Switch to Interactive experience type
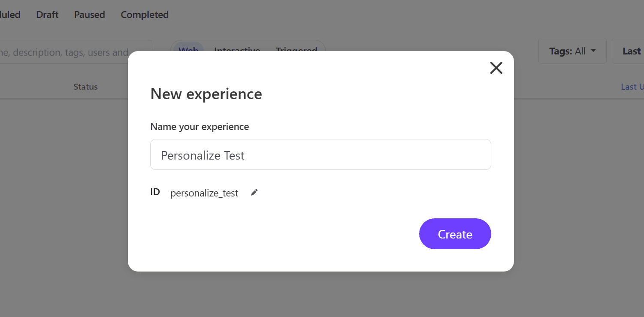 [x=237, y=48]
